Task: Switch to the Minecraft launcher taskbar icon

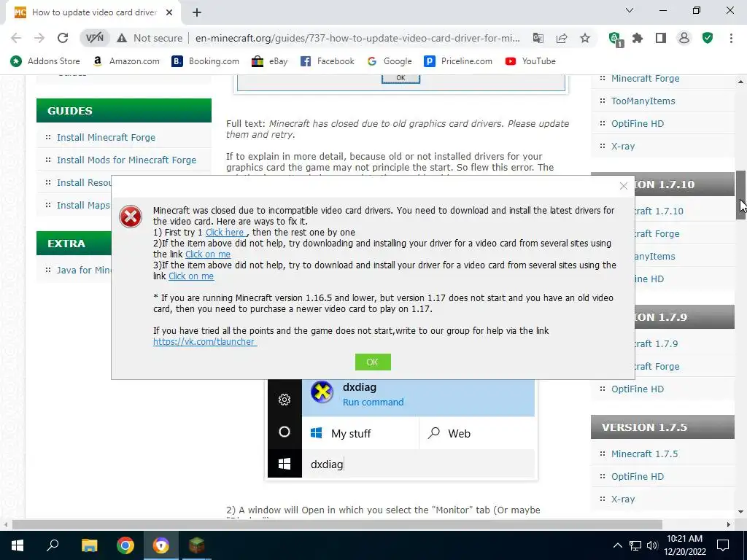Action: tap(196, 545)
